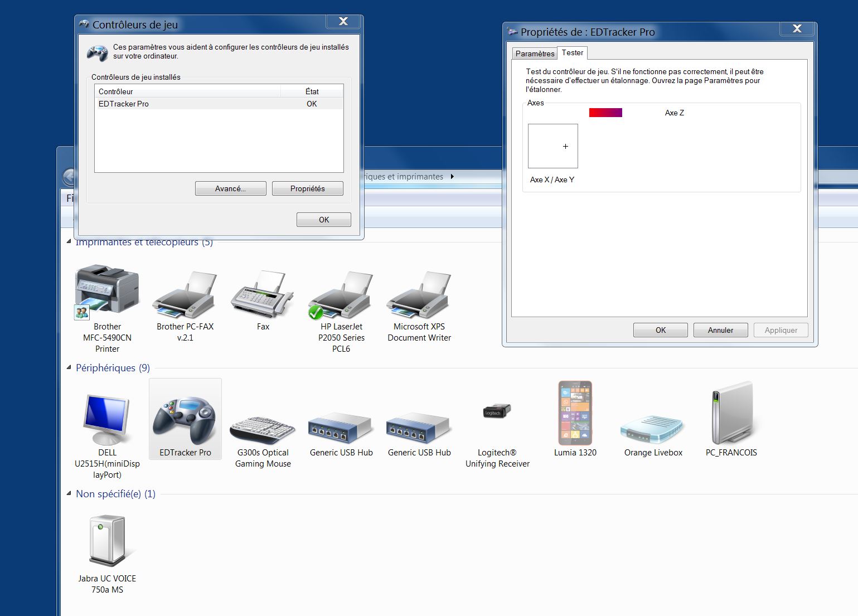Viewport: 858px width, 616px height.
Task: Click the Contrôleur column header
Action: tap(188, 91)
